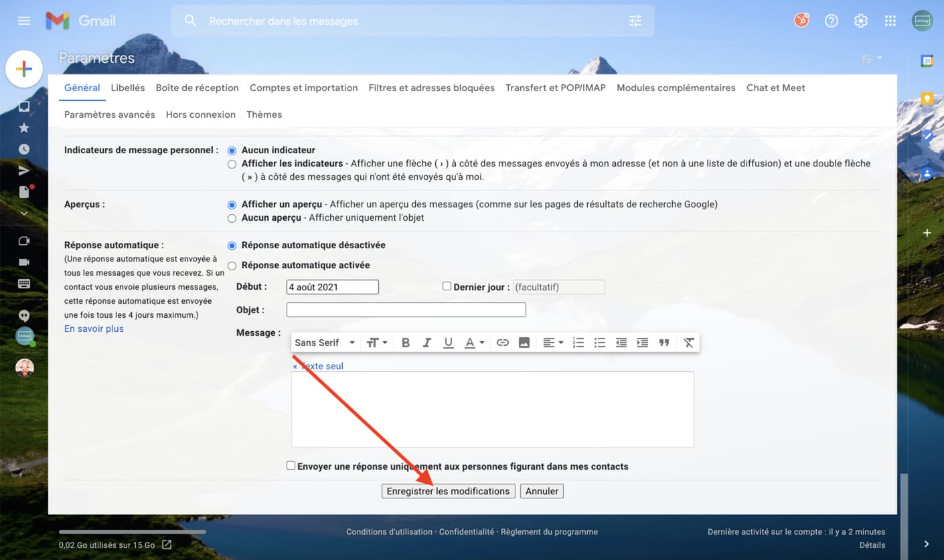Open the Fr language input dropdown
Image resolution: width=944 pixels, height=560 pixels.
pyautogui.click(x=872, y=60)
